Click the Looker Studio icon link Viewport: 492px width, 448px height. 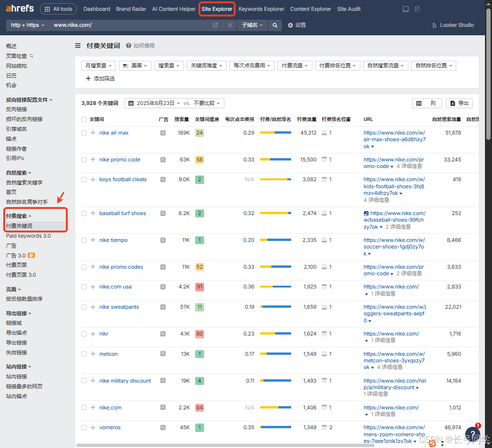tap(453, 25)
